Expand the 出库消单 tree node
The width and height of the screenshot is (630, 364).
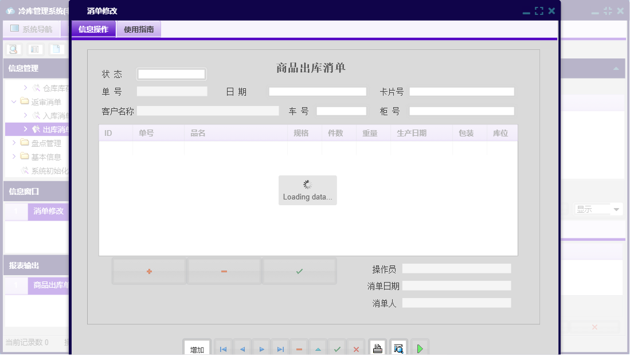25,129
